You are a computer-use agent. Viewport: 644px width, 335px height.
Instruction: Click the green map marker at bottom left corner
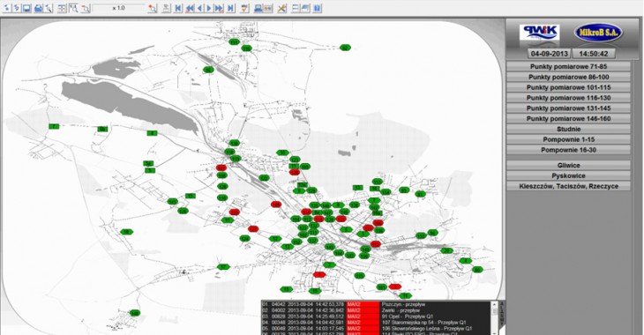tap(135, 313)
